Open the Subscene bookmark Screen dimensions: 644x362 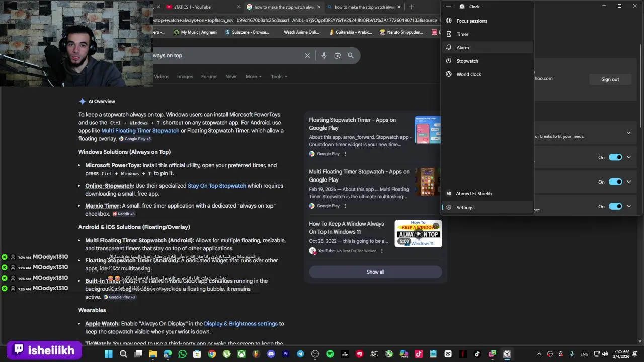(247, 32)
